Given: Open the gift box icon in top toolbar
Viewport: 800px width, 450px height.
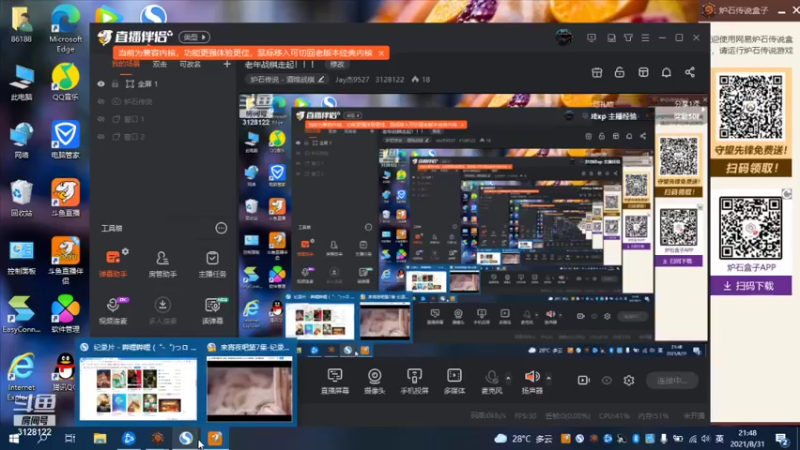Looking at the screenshot, I should coord(596,72).
